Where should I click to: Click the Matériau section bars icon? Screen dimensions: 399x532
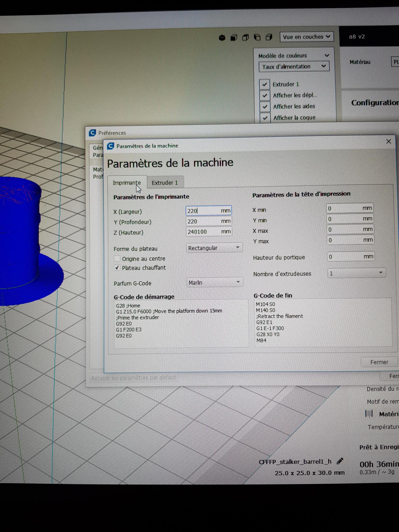point(369,414)
